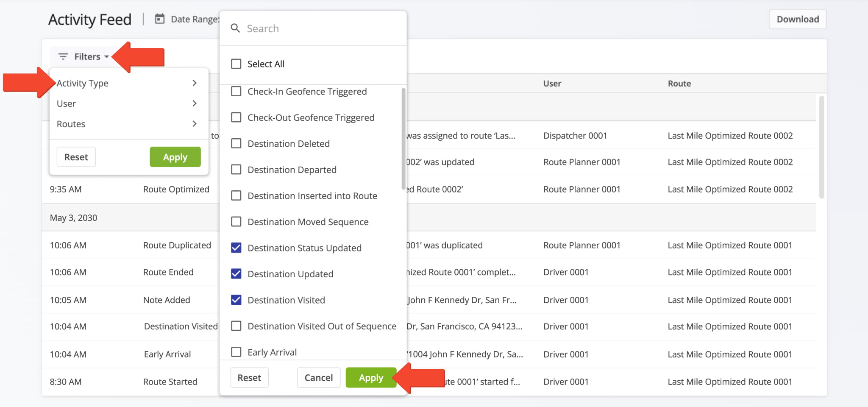Click the Download button
The width and height of the screenshot is (868, 407).
[797, 19]
